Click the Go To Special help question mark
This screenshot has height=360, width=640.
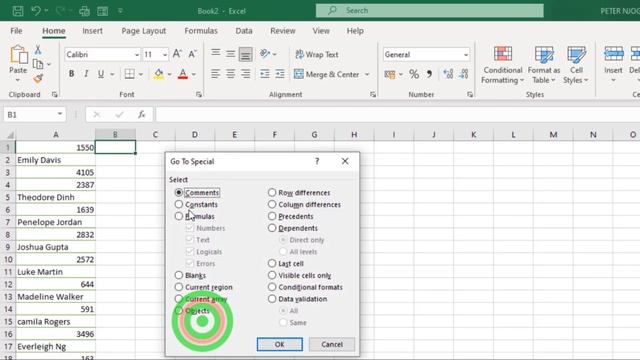click(x=317, y=161)
